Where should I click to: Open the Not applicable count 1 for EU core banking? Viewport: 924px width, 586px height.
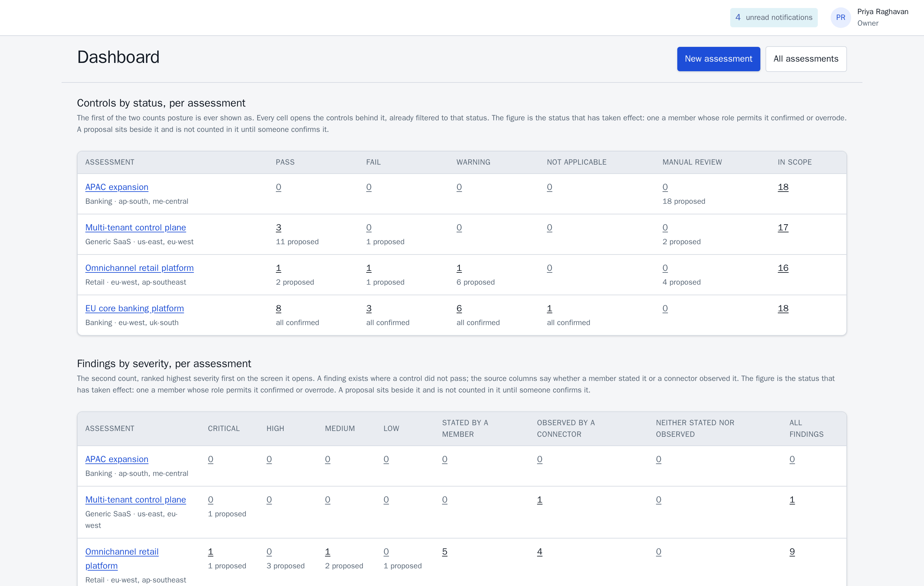point(550,308)
